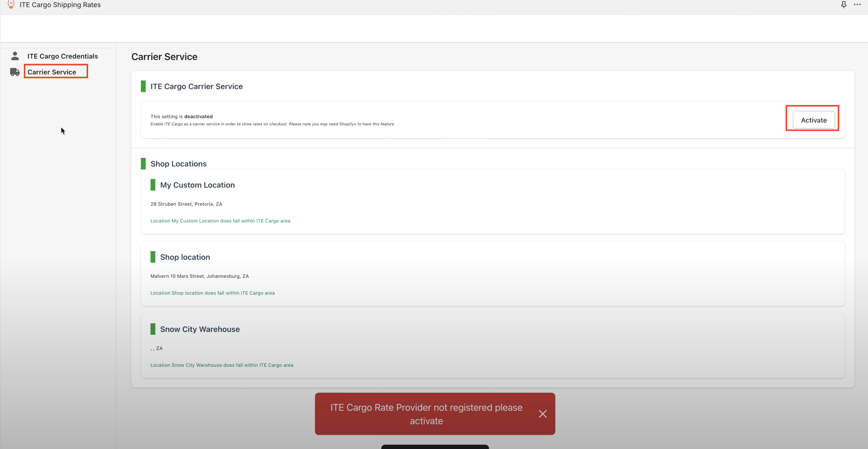Click the My Custom Location coverage message link
Image resolution: width=868 pixels, height=449 pixels.
point(220,221)
